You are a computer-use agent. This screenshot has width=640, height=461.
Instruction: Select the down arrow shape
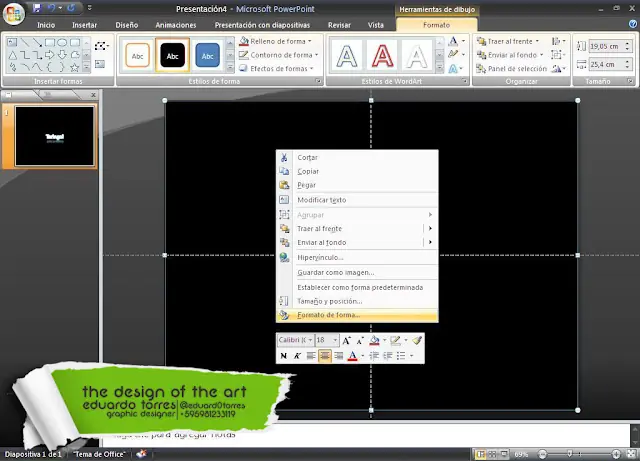[62, 55]
